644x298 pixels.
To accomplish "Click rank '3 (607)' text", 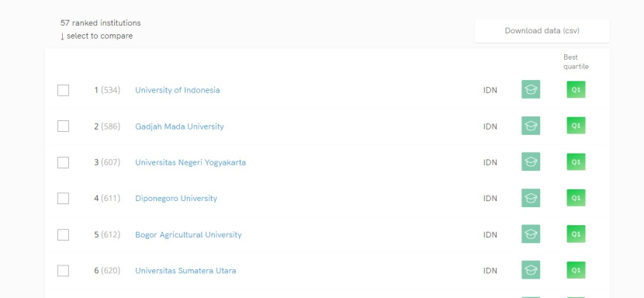I will point(107,162).
